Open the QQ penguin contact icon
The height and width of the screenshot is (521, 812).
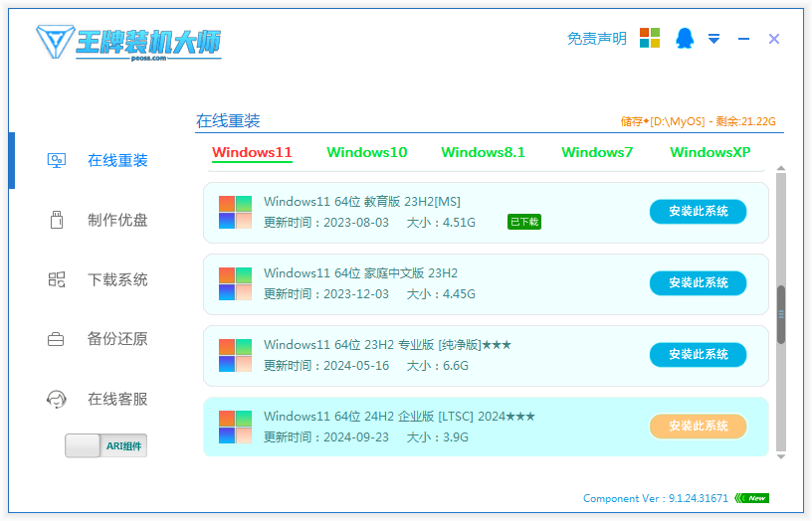685,39
